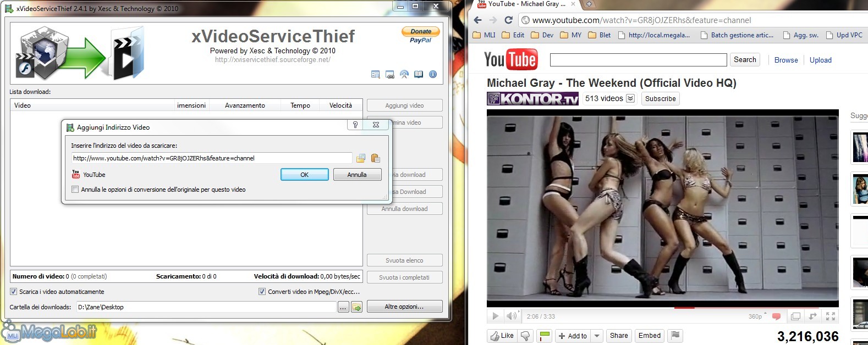Toggle Scarica i video automaticamente checkbox

[14, 292]
